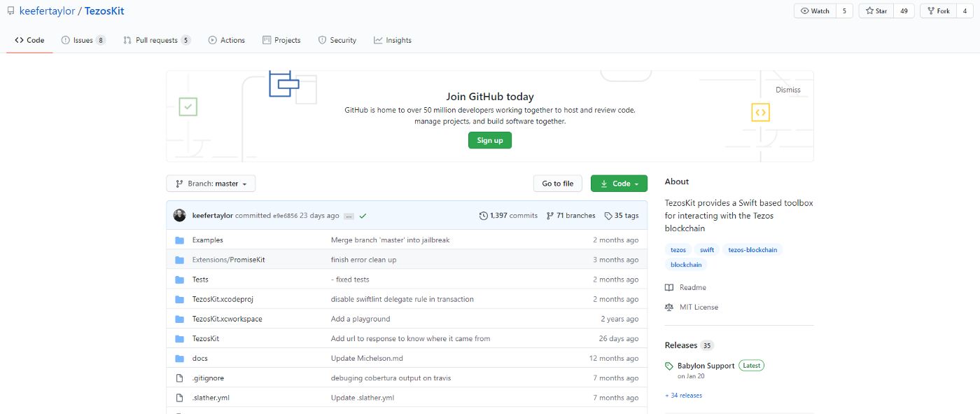Open the Security tab
Viewport: 980px width, 414px height.
[x=337, y=40]
